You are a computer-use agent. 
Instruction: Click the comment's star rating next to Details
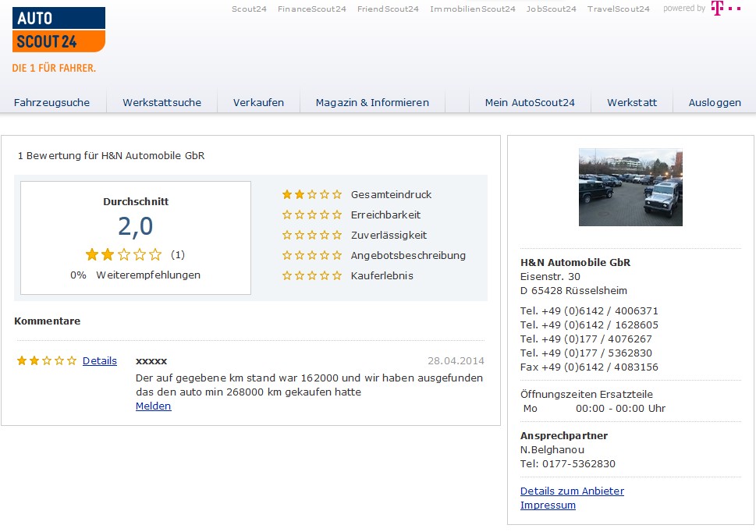tap(47, 361)
